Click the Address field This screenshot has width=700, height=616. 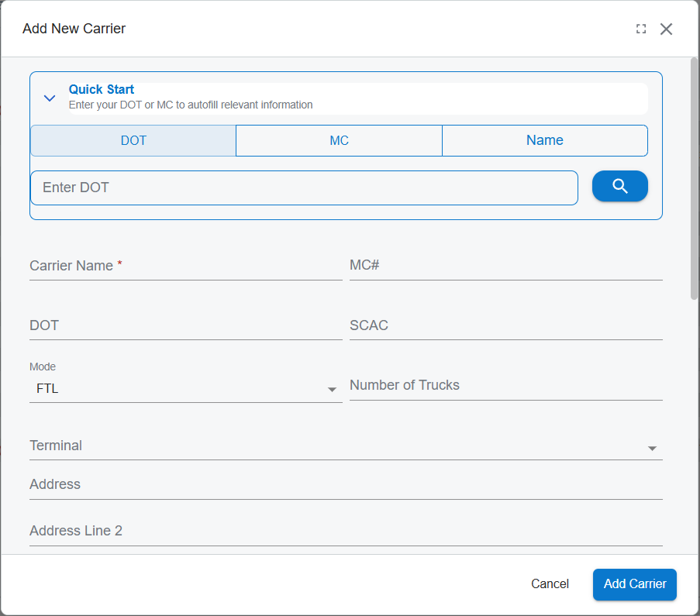(x=346, y=485)
